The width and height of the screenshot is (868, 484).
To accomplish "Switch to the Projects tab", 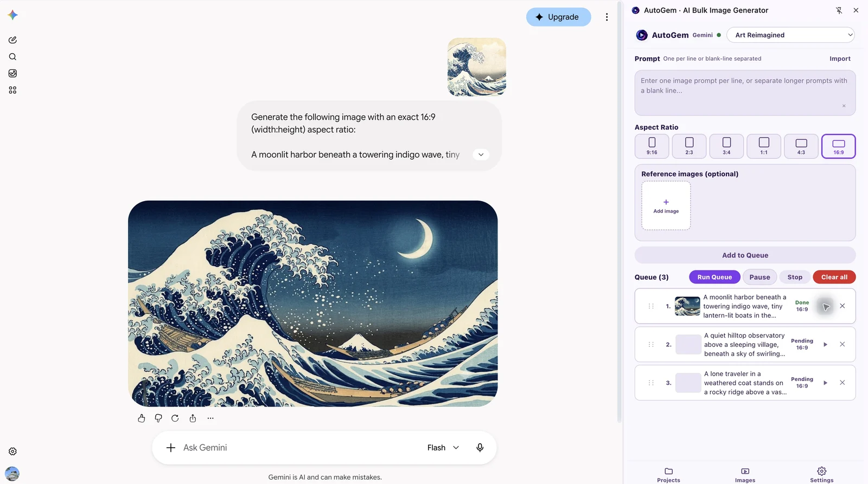I will pyautogui.click(x=668, y=475).
